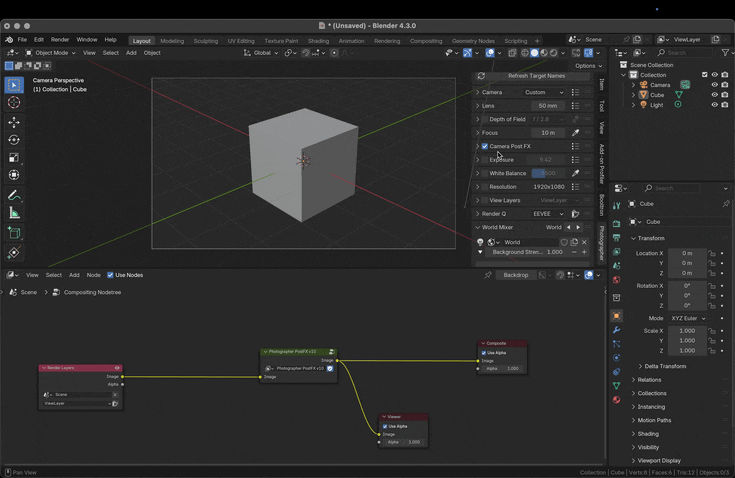Select the Rotate tool

pyautogui.click(x=14, y=140)
